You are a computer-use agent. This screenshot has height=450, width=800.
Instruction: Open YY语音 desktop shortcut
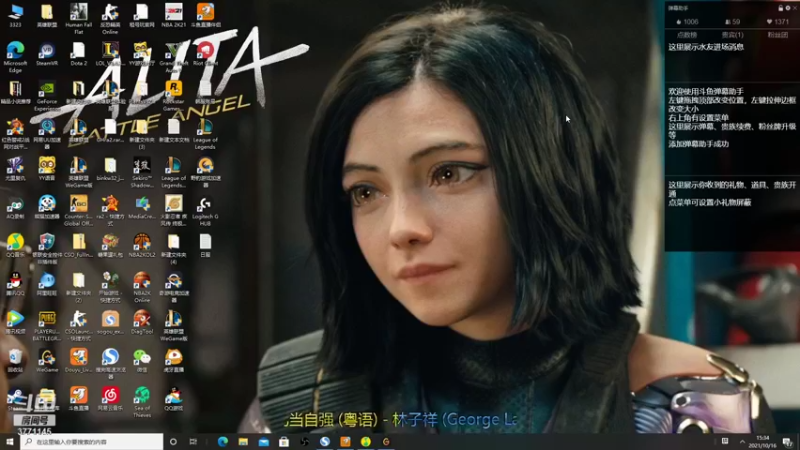47,169
